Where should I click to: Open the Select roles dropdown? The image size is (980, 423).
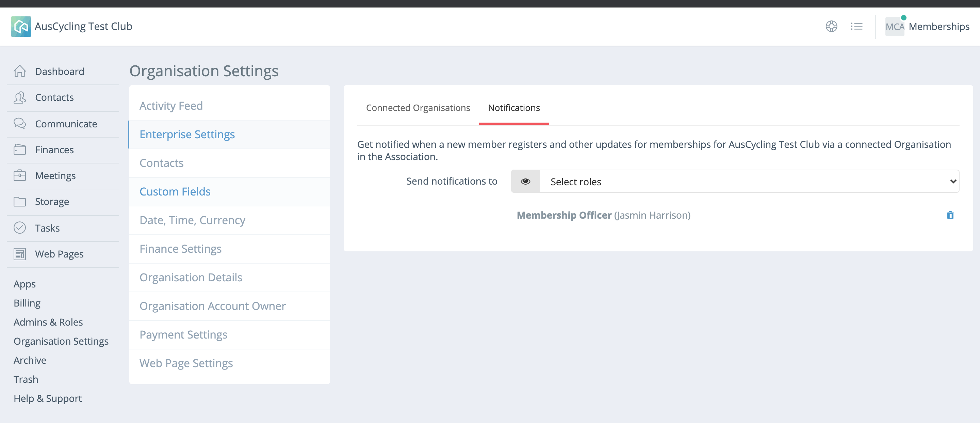point(749,181)
